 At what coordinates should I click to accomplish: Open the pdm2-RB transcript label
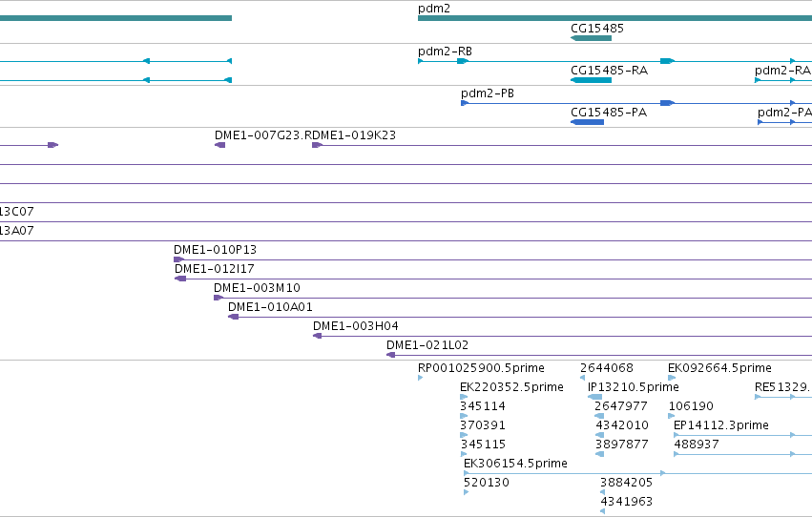click(445, 52)
